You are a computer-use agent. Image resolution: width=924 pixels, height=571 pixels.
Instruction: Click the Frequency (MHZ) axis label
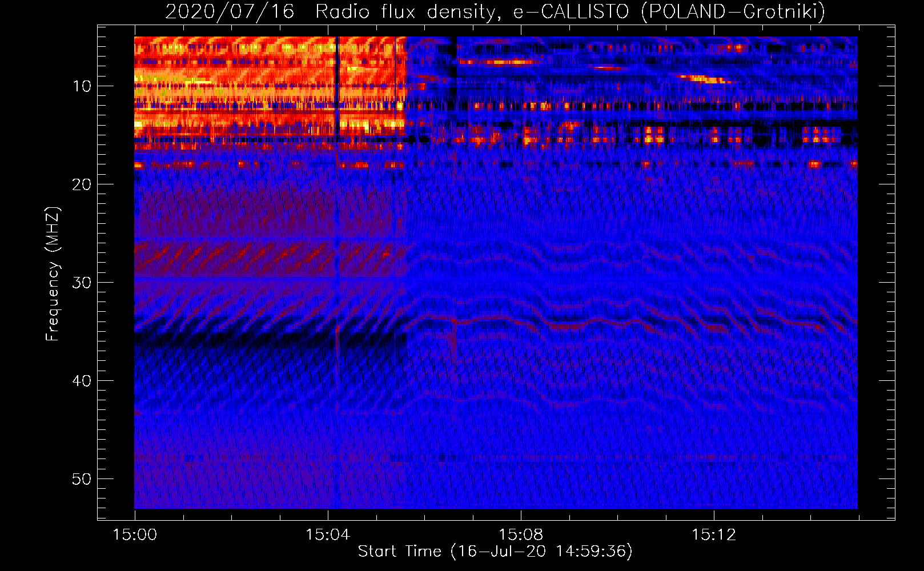[x=53, y=274]
